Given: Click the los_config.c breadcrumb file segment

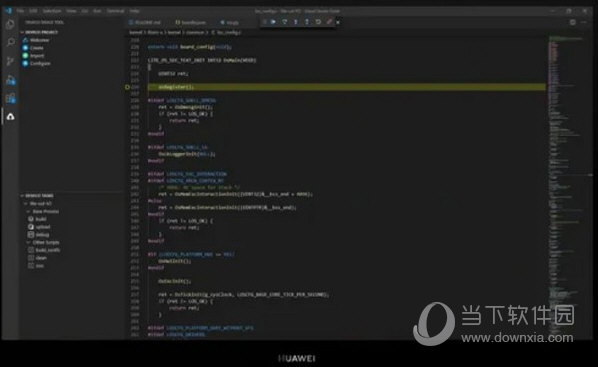Looking at the screenshot, I should (227, 33).
